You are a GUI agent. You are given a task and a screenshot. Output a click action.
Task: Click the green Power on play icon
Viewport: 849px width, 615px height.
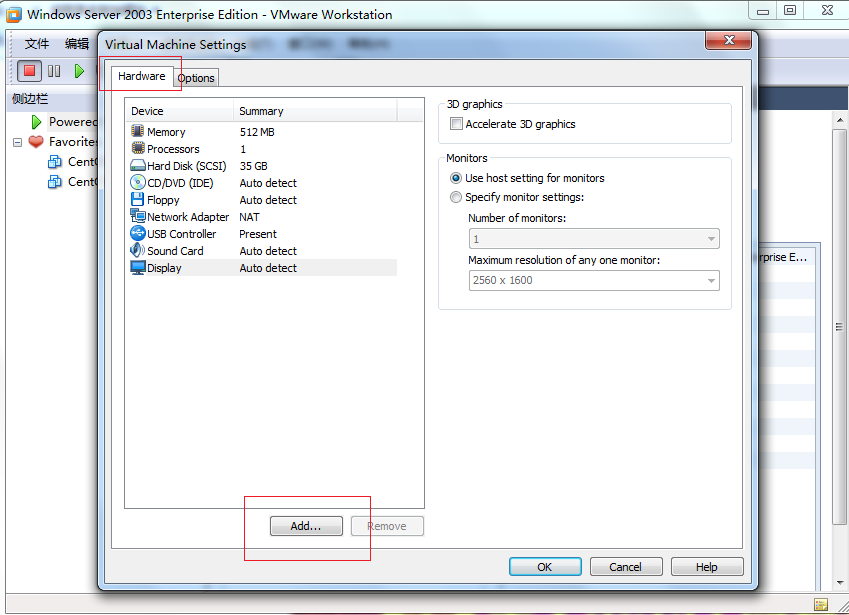pyautogui.click(x=79, y=71)
